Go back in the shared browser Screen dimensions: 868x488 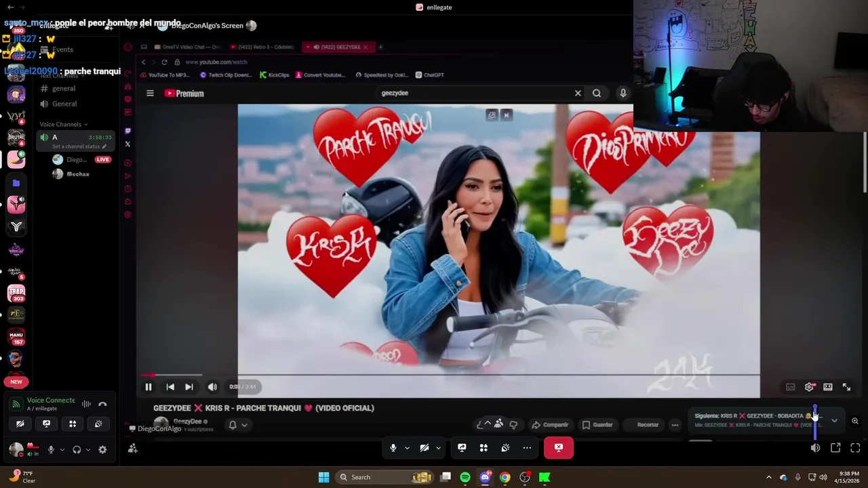click(143, 62)
